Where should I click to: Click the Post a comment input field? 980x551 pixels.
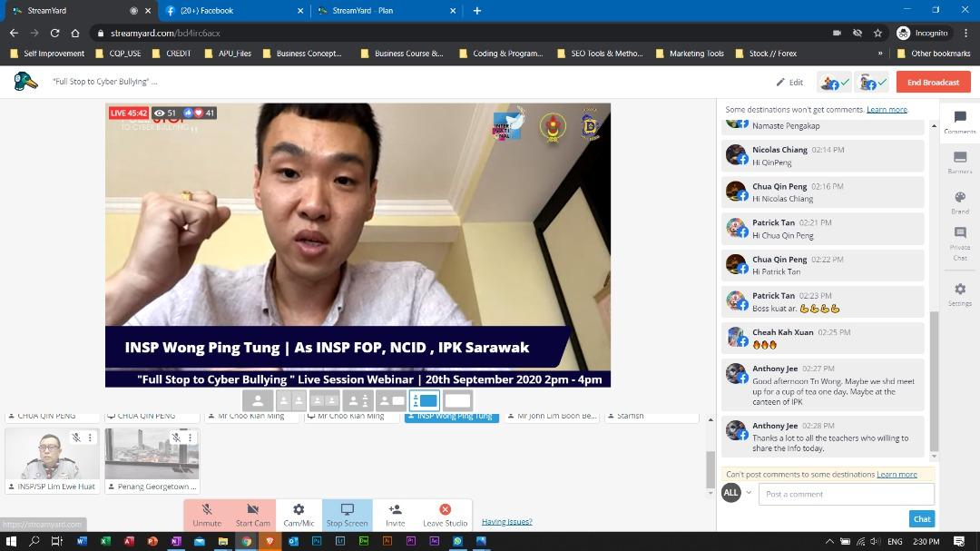point(846,494)
